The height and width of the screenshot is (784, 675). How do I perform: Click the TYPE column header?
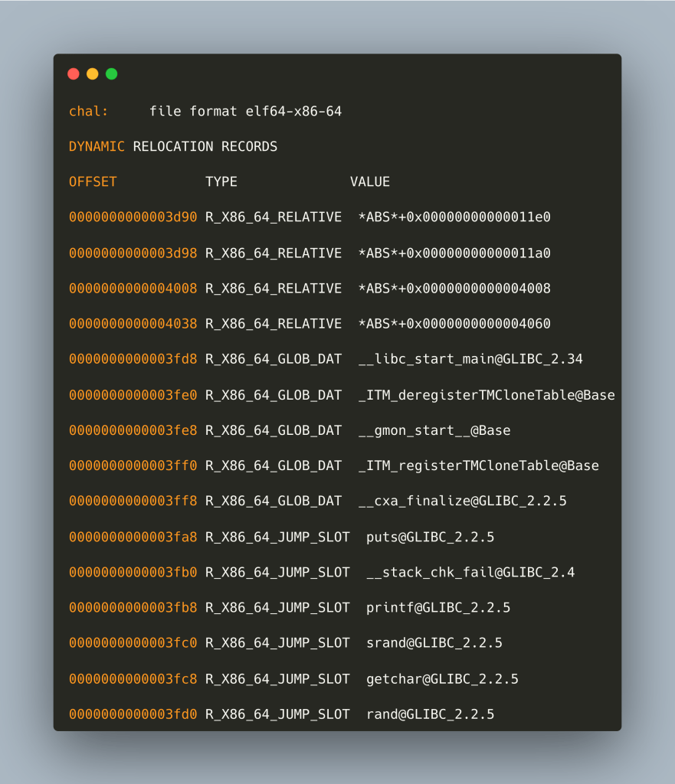point(221,182)
